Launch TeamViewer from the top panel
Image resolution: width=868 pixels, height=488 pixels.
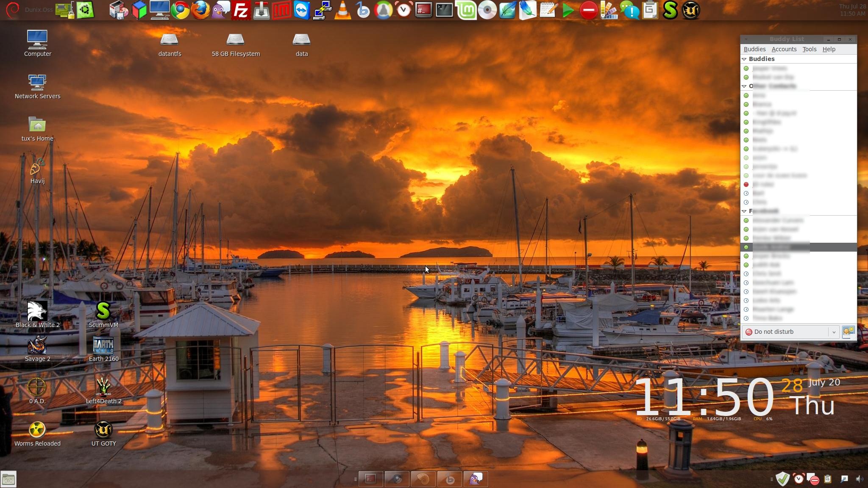(302, 10)
